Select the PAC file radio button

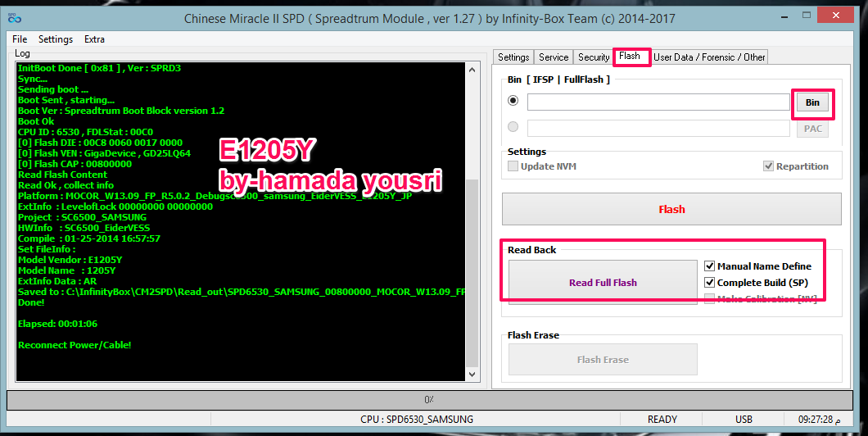pyautogui.click(x=513, y=127)
